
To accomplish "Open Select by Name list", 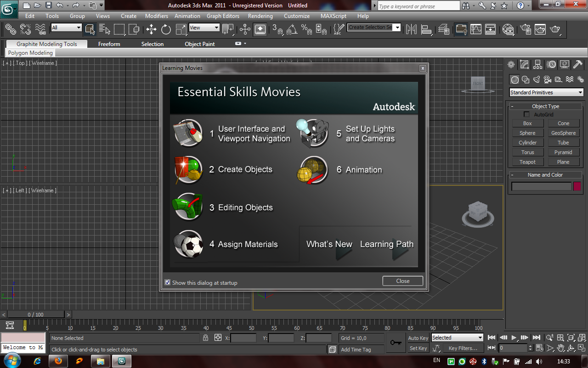I will pyautogui.click(x=105, y=29).
